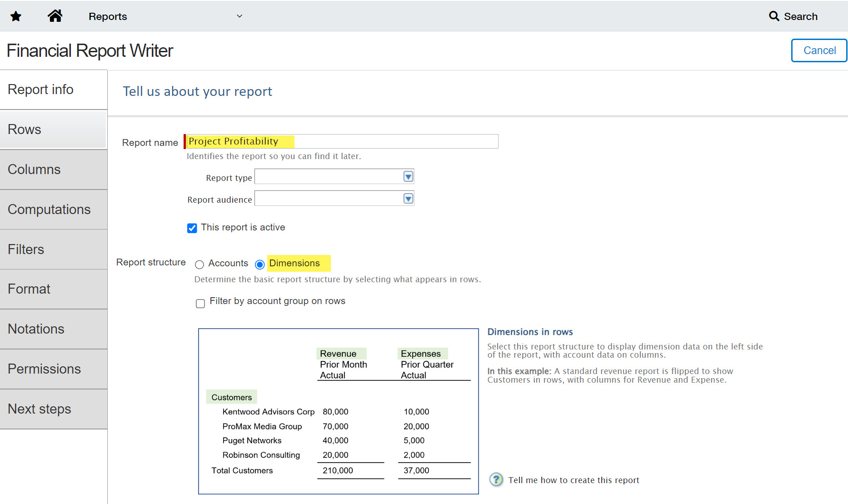Go to the home icon
The width and height of the screenshot is (848, 504).
coord(55,16)
